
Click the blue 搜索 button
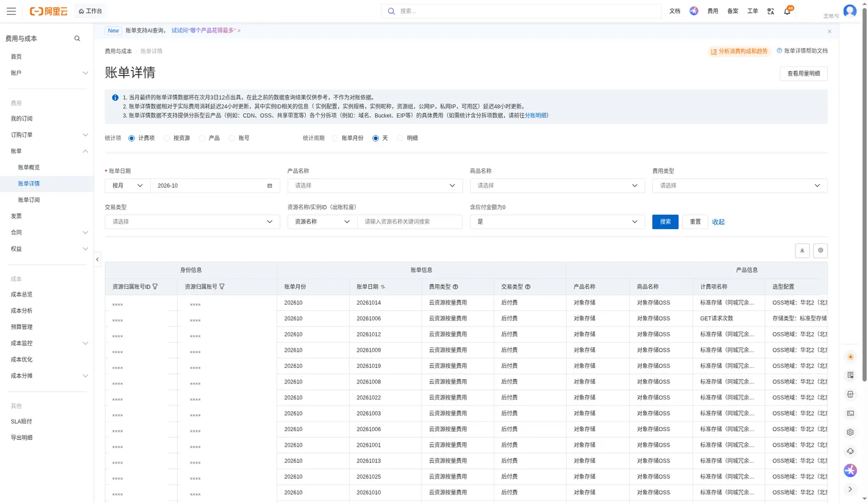tap(665, 222)
